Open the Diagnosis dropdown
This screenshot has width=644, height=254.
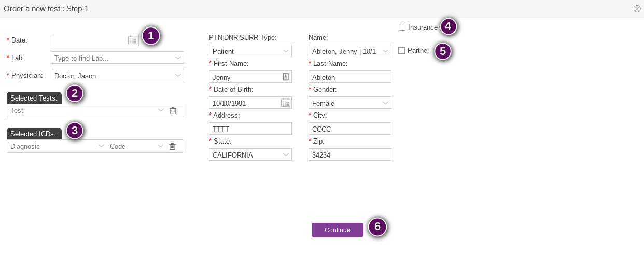tap(102, 146)
